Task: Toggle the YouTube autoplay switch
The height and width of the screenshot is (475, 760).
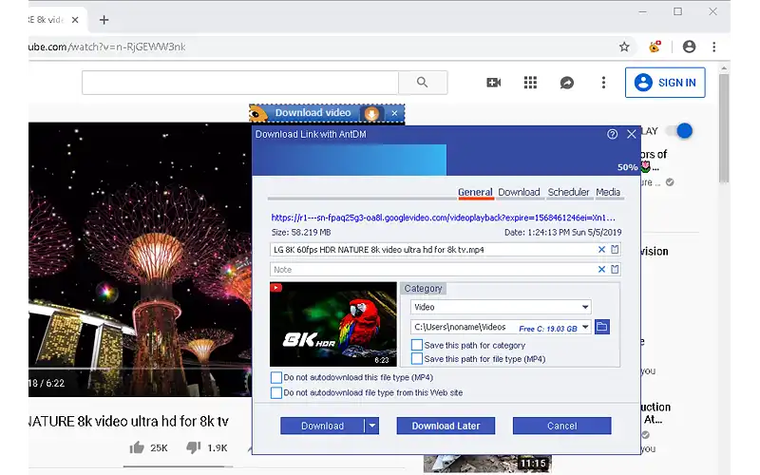Action: (x=679, y=131)
